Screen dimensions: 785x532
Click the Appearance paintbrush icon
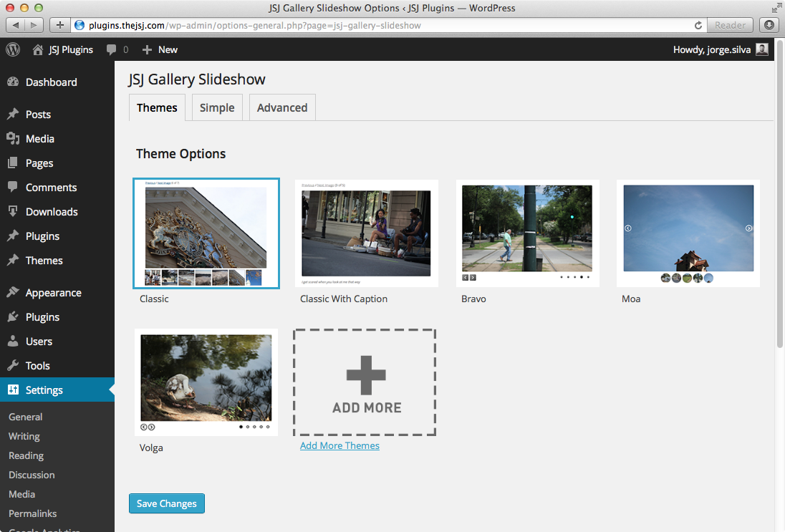click(13, 293)
